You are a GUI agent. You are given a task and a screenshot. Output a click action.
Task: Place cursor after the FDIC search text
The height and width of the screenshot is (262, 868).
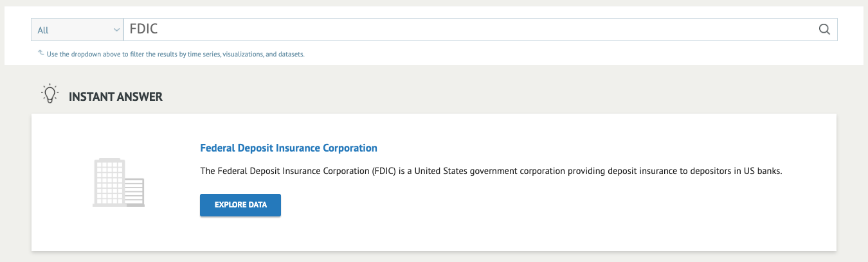[x=159, y=30]
